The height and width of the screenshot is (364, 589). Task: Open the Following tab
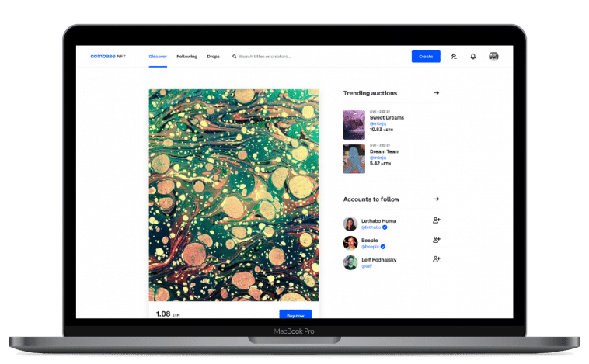[x=186, y=57]
